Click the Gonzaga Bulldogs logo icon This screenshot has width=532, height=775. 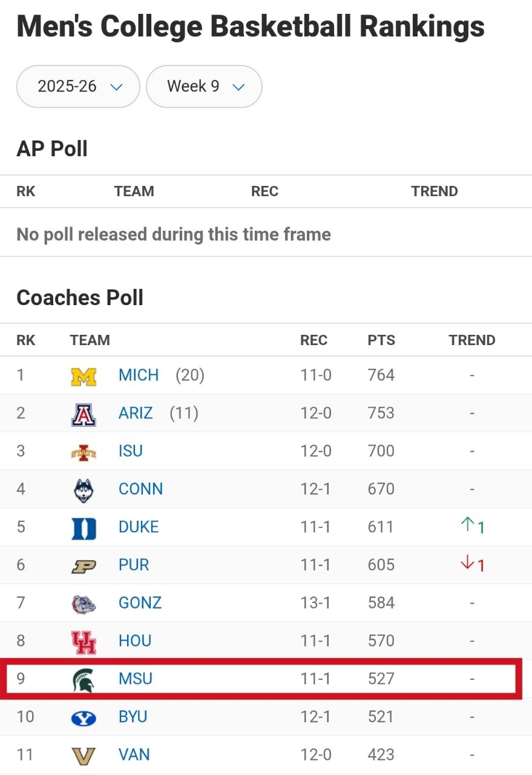coord(84,604)
